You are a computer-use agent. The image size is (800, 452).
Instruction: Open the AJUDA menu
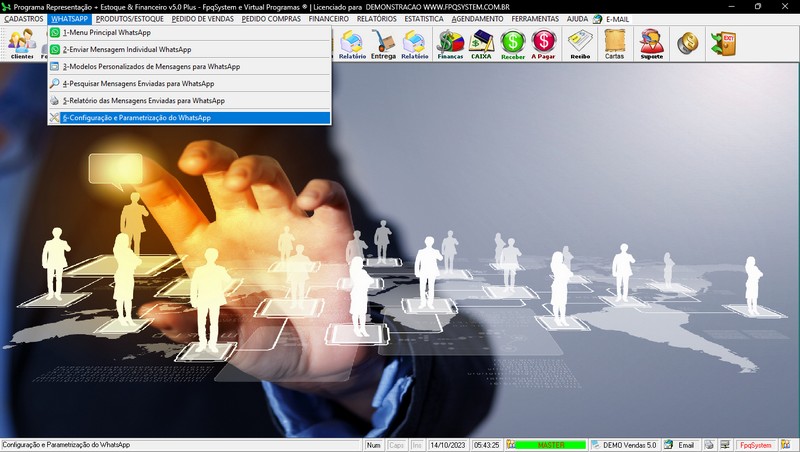tap(577, 19)
